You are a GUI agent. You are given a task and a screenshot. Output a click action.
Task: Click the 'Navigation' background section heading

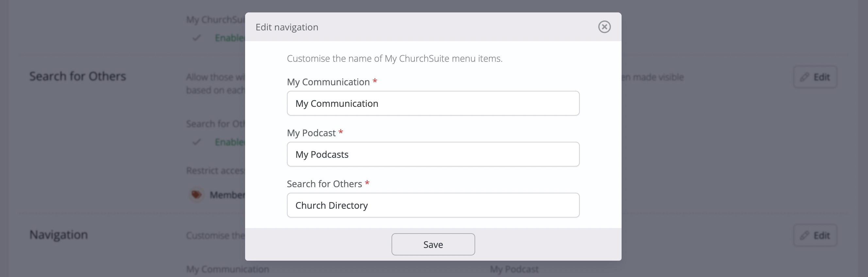pyautogui.click(x=58, y=235)
